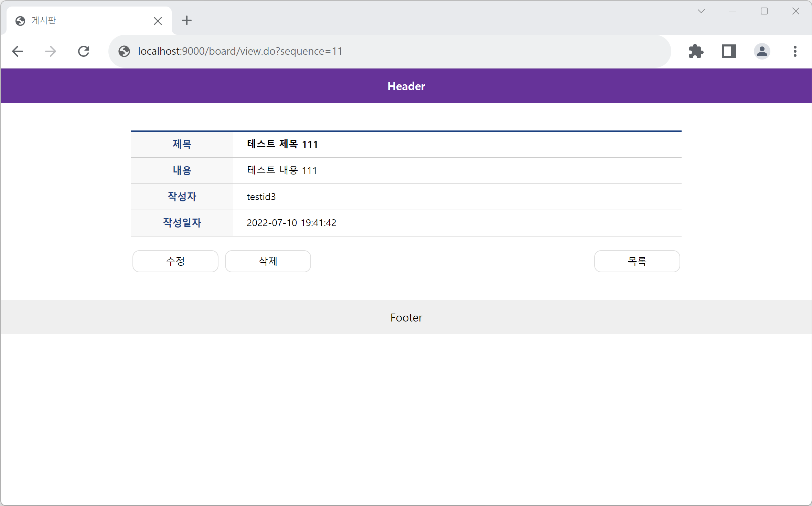Maximize the browser window
812x506 pixels.
[764, 11]
